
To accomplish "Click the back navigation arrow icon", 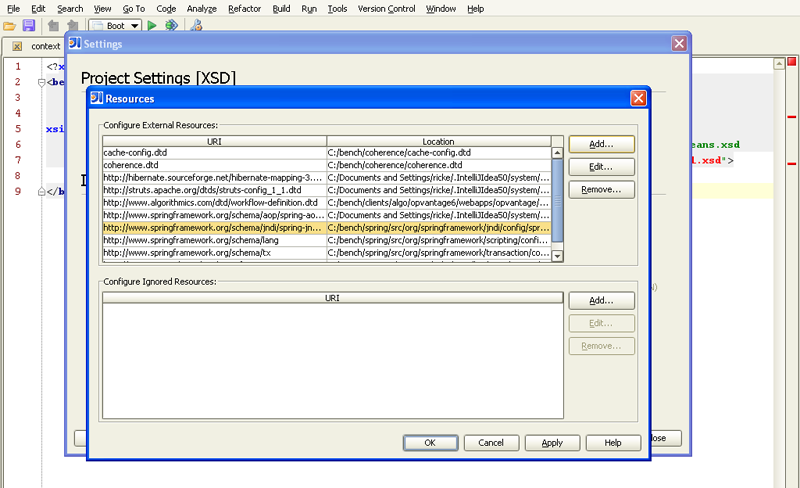I will point(52,25).
